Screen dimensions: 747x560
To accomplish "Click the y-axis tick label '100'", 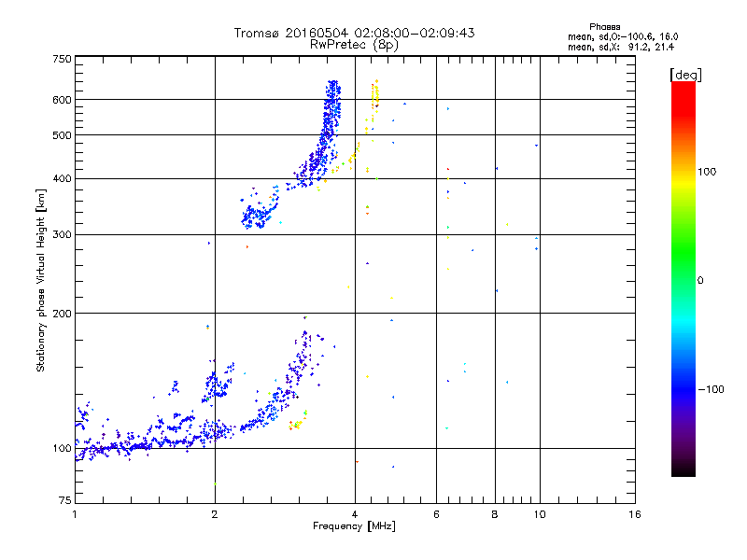I will 62,449.
